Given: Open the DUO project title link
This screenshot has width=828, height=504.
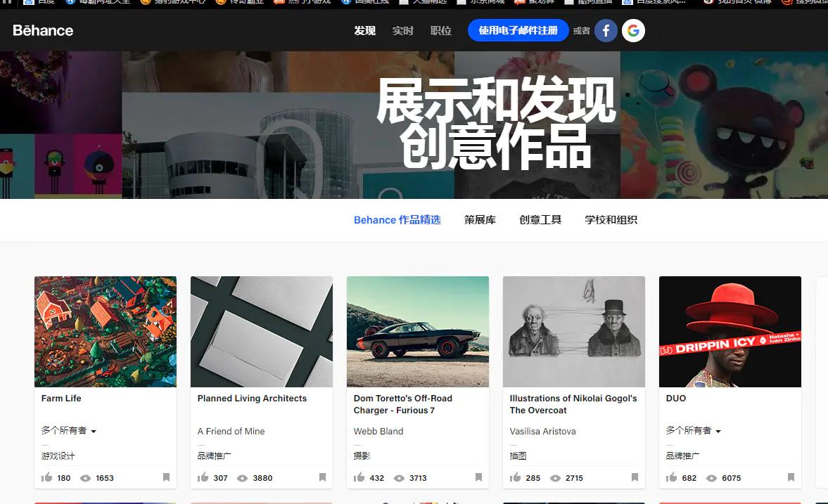Looking at the screenshot, I should click(x=676, y=399).
